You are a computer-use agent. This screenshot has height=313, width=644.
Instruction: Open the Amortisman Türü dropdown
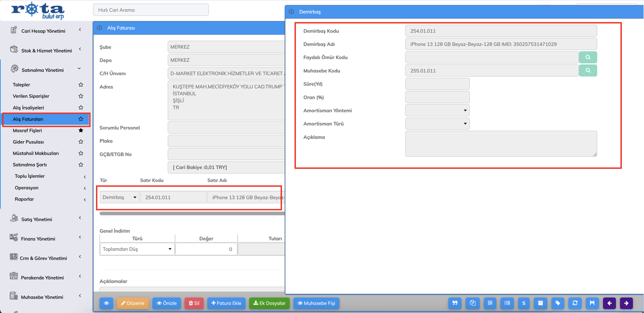coord(437,124)
